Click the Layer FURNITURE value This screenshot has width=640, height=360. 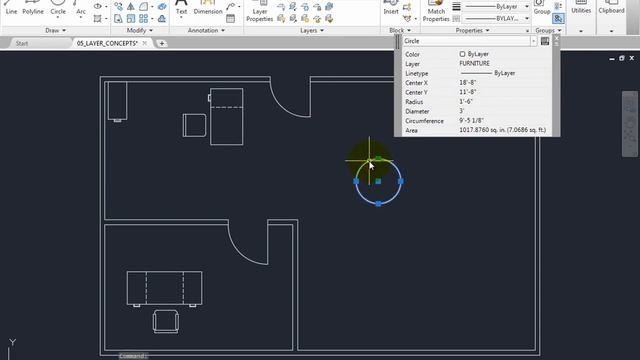tap(474, 63)
